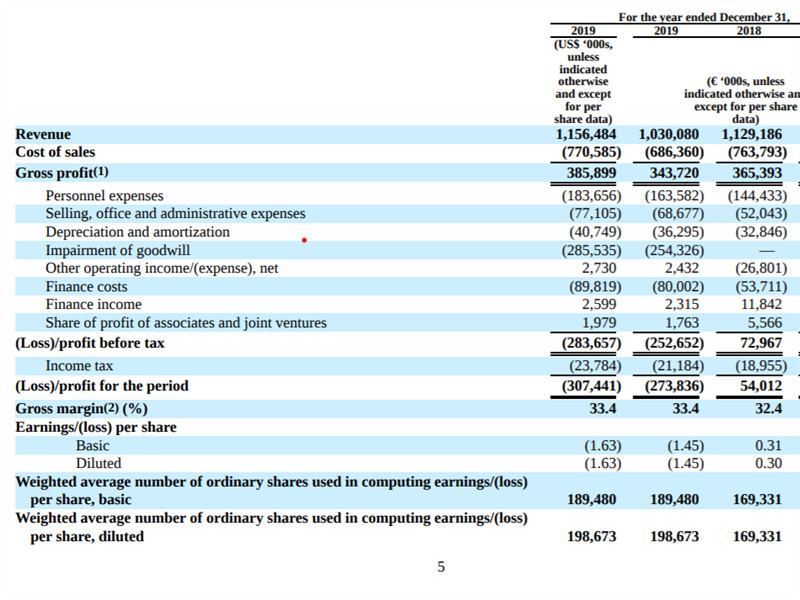Click revenue value "1,129,186"
This screenshot has height=600, width=800.
[x=752, y=134]
